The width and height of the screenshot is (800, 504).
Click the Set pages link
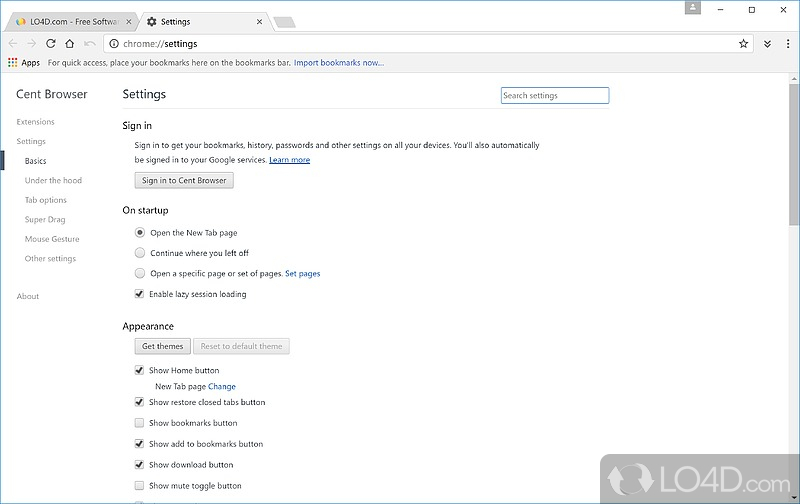[x=303, y=273]
